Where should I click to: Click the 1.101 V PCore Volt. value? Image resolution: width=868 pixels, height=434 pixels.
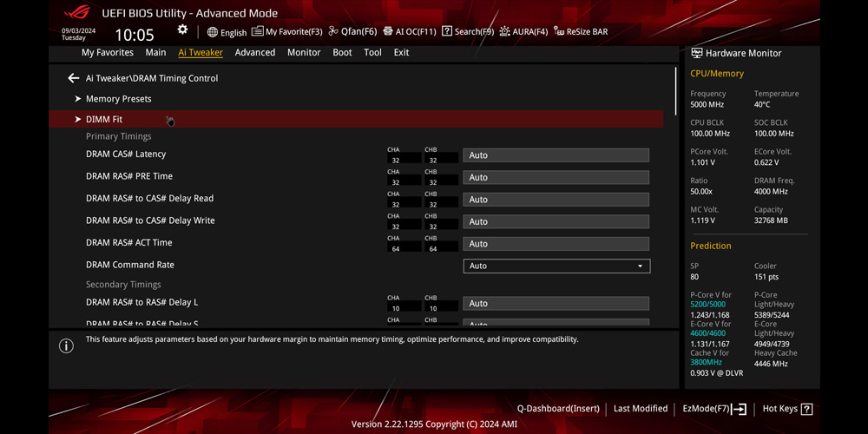click(702, 163)
